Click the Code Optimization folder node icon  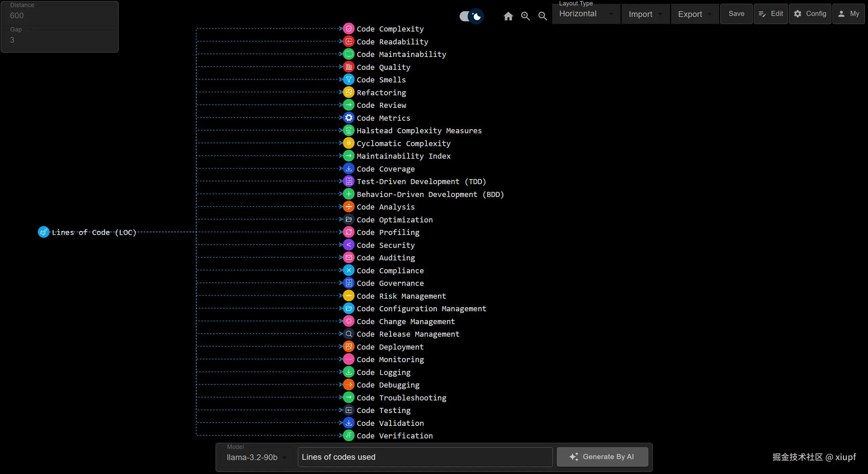click(348, 219)
